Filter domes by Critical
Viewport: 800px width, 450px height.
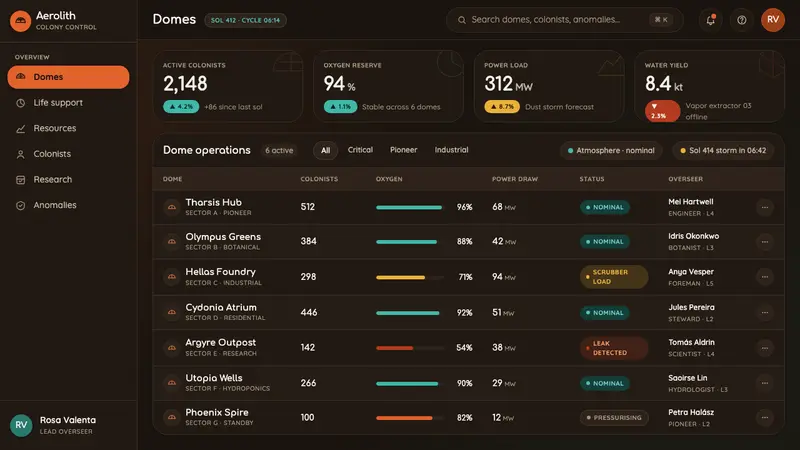360,150
